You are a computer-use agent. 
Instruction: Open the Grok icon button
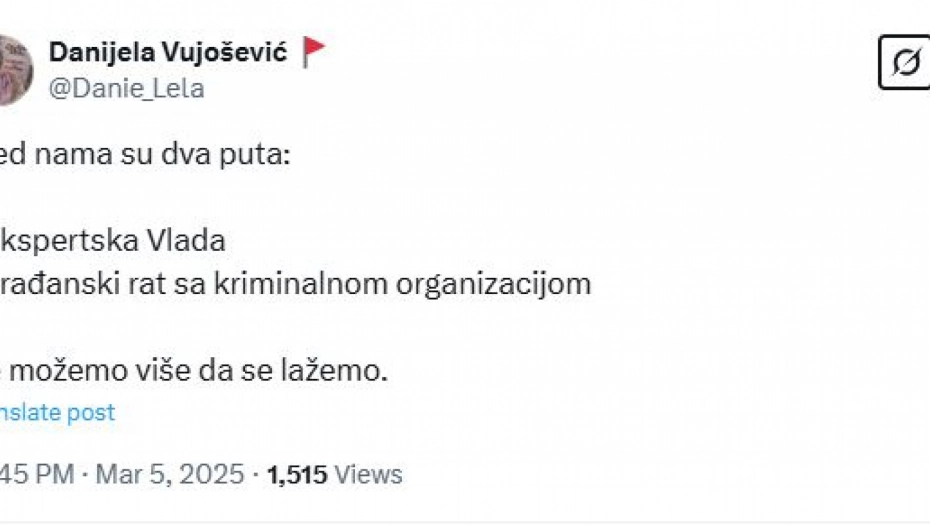[x=904, y=63]
